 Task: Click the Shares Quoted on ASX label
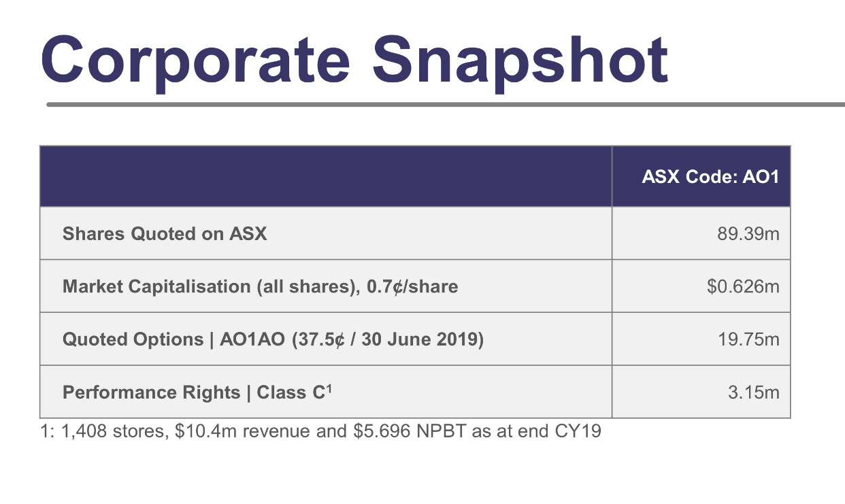click(165, 234)
